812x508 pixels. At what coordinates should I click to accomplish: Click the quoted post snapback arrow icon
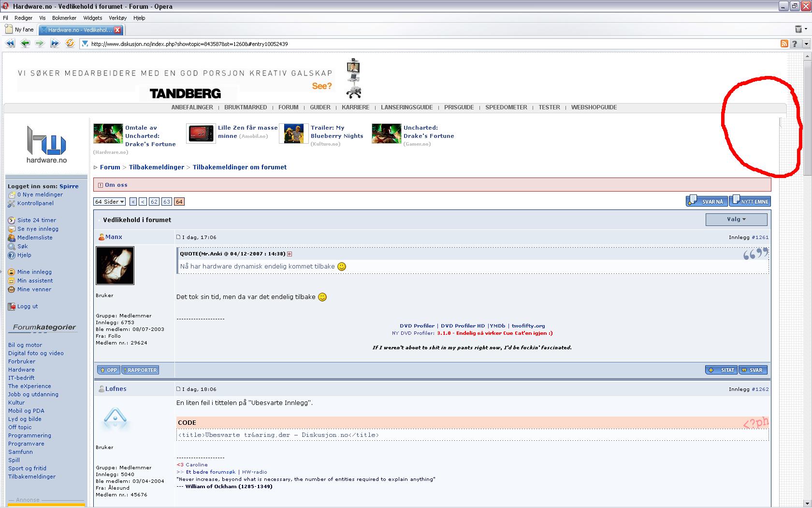point(290,254)
